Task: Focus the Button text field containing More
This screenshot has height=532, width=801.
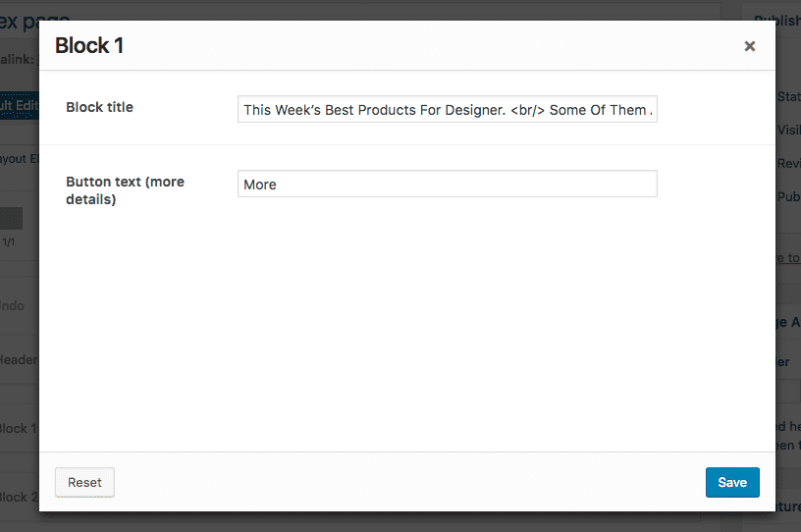Action: point(447,184)
